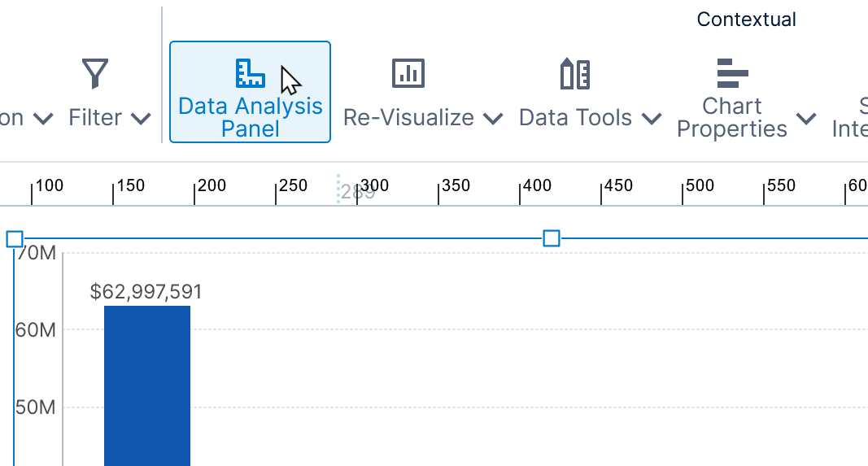Click the top-center resize handle of chart
Viewport: 868px width, 466px height.
552,238
